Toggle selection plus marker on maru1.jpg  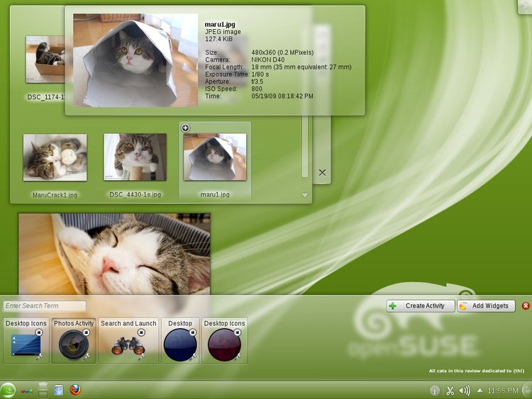[x=185, y=128]
